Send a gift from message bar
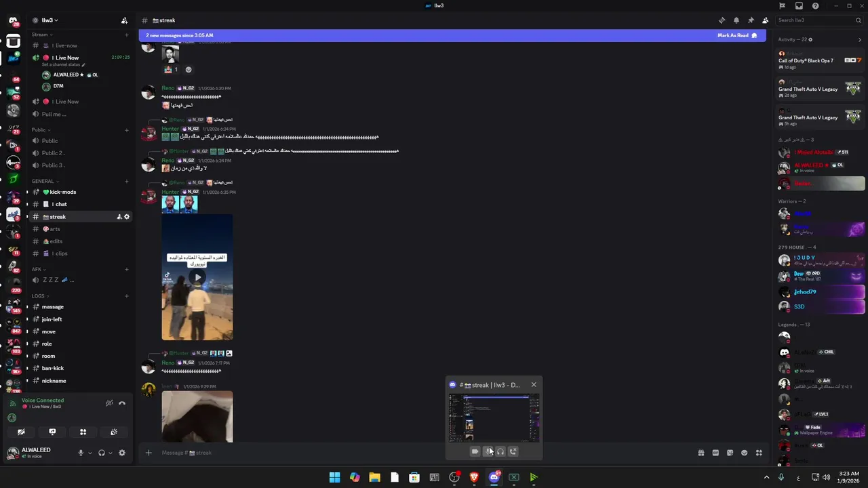Viewport: 868px width, 488px height. click(701, 453)
